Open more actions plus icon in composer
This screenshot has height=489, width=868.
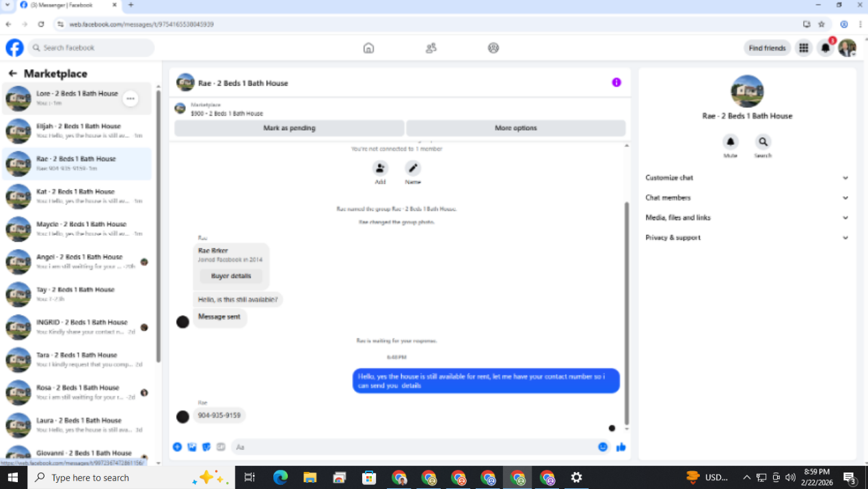pyautogui.click(x=177, y=447)
